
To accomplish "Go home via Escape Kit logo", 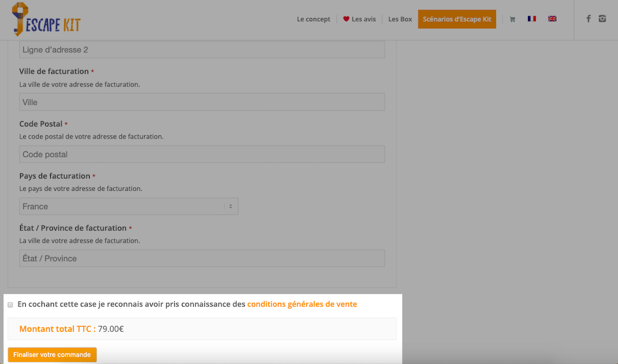I will [x=46, y=19].
